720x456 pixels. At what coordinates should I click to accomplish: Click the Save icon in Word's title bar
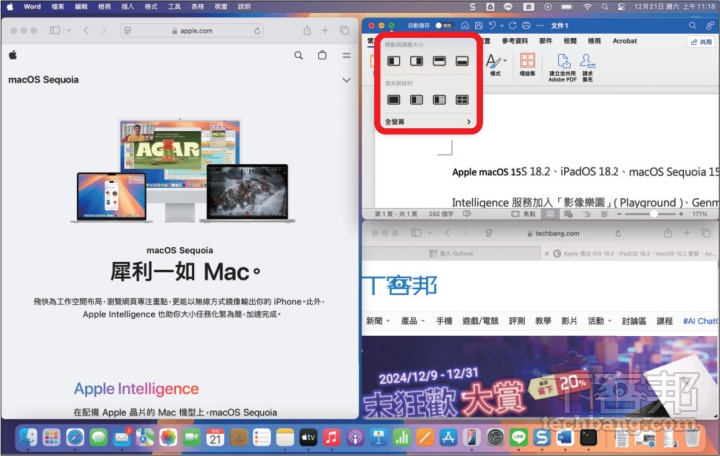click(478, 26)
